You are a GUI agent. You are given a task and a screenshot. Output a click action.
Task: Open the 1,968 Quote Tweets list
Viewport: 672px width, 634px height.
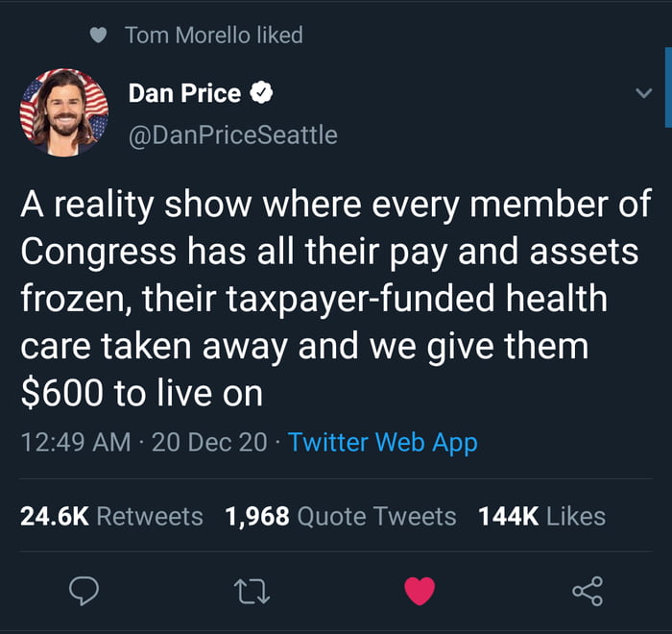(341, 516)
